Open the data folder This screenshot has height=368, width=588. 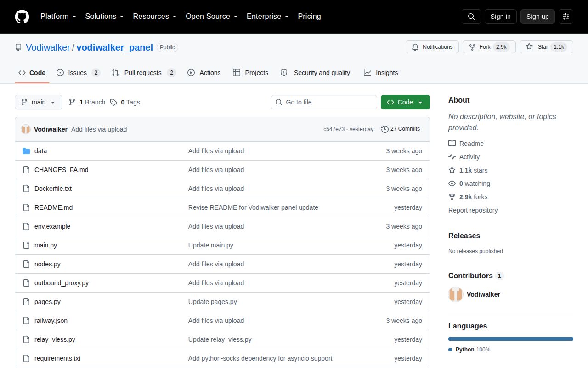pos(40,151)
